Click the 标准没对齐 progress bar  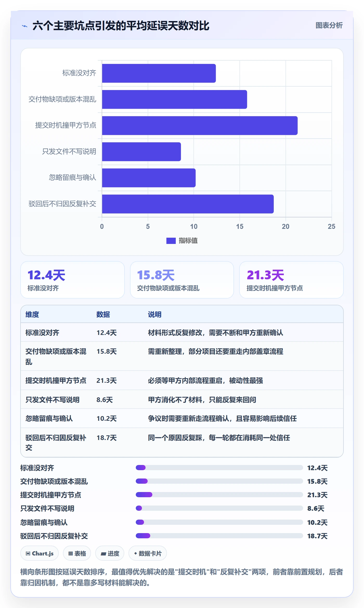[x=219, y=468]
